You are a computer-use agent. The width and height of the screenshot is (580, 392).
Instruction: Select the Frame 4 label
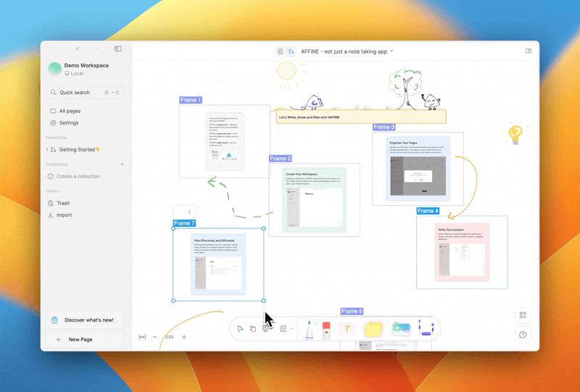click(x=428, y=211)
